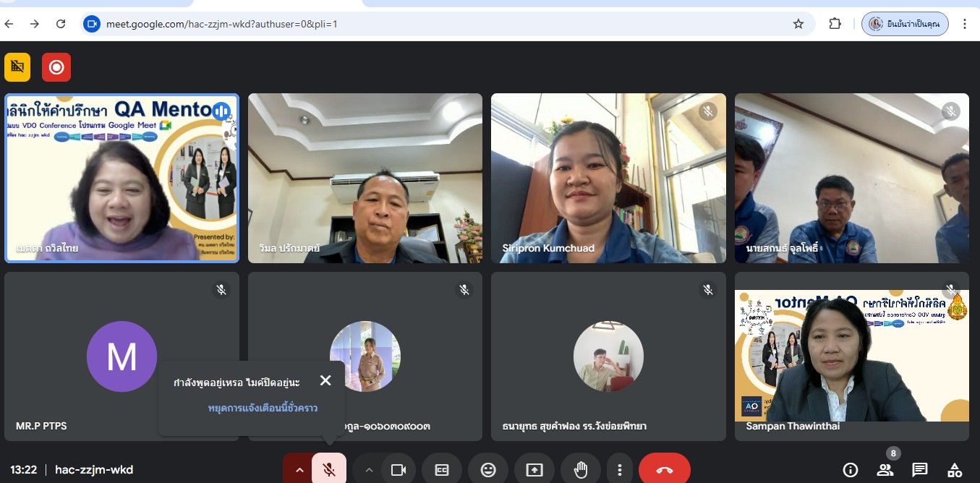980x483 pixels.
Task: Click muted mic icon on นายสกนธ์ จุลโพธิ์ tile
Action: tap(951, 111)
